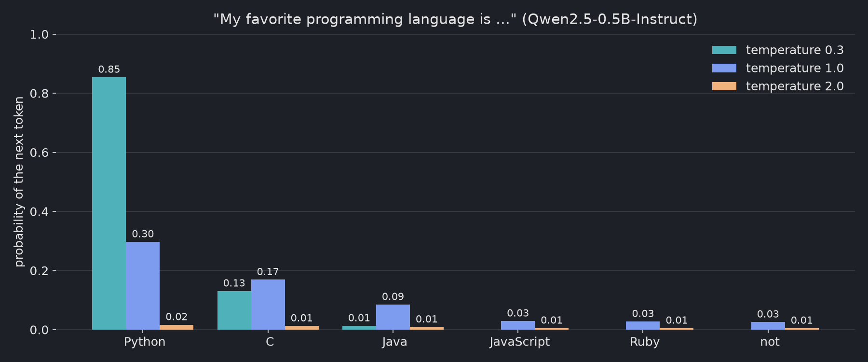Click the y-axis label 'probability of the next token'
868x362 pixels.
(19, 182)
